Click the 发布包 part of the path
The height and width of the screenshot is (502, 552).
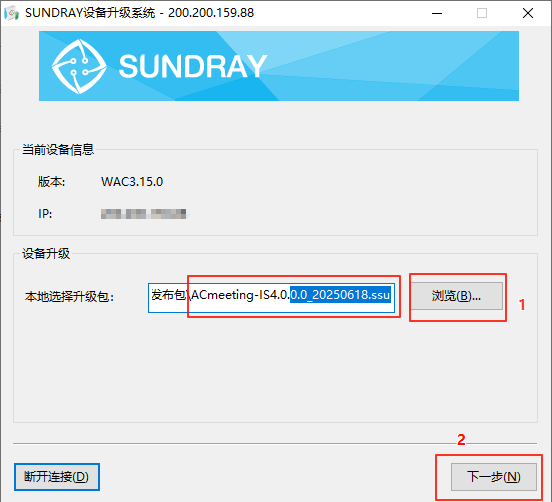(x=169, y=295)
